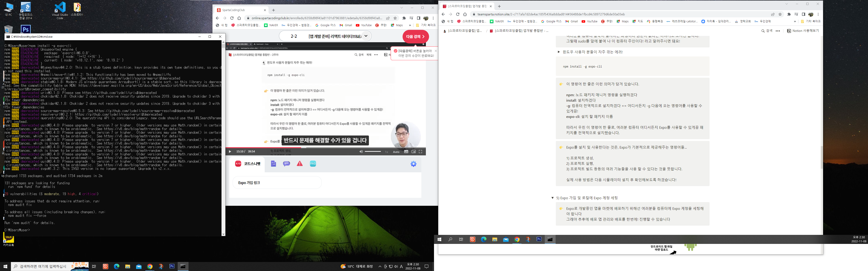
Task: Reload the Notion browser page
Action: point(458,14)
